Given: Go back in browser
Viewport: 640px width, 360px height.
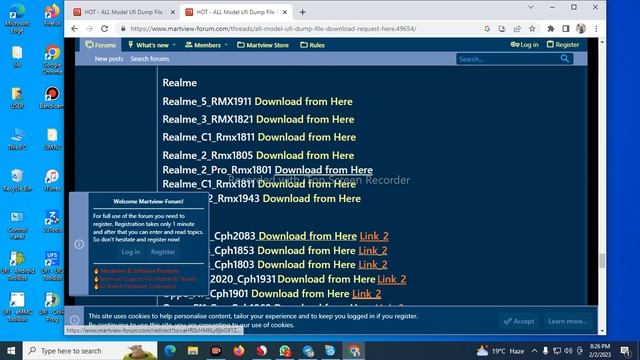Looking at the screenshot, I should 74,29.
